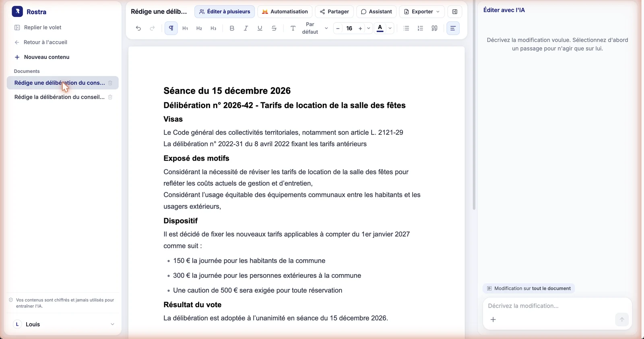644x339 pixels.
Task: Click heading "Séance du 15 décembre 2026"
Action: 227,91
